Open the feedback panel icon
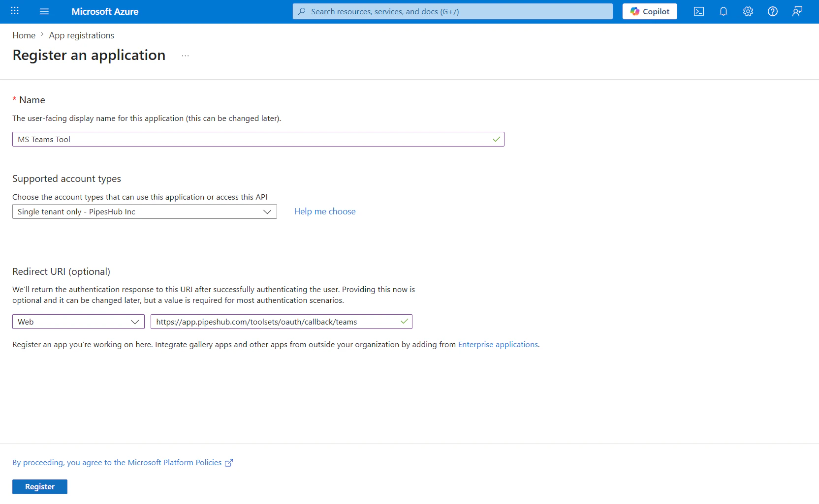 pos(797,11)
